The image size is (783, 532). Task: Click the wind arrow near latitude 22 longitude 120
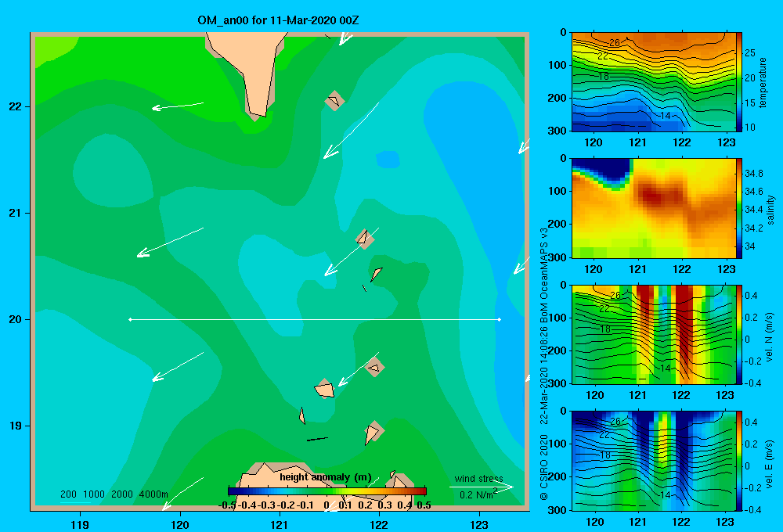(x=178, y=106)
